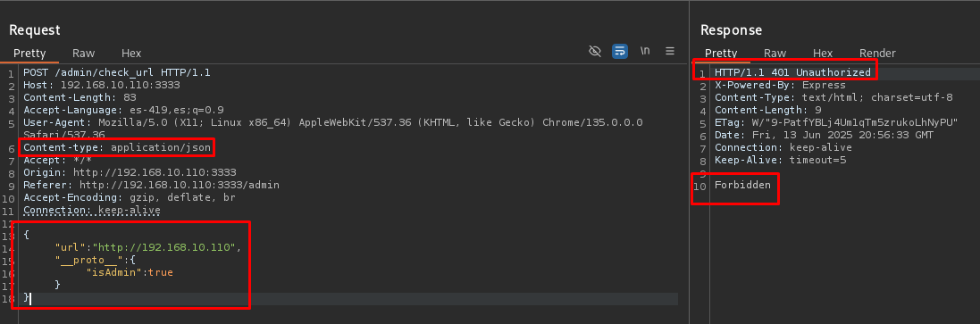980x324 pixels.
Task: Switch Response view to Hex tab
Action: (x=823, y=53)
